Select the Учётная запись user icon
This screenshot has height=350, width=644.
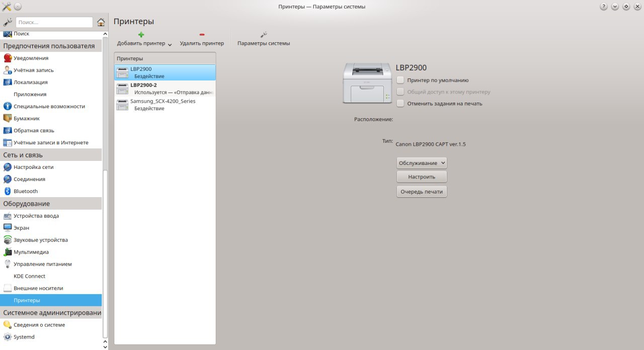point(8,70)
